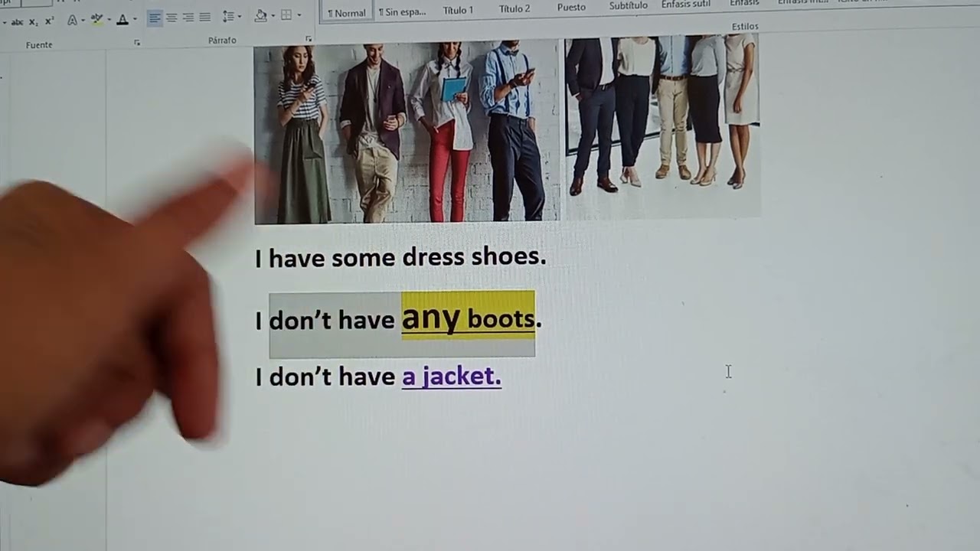Open the underlined 'a jacket.' text
Image resolution: width=980 pixels, height=551 pixels.
(452, 377)
